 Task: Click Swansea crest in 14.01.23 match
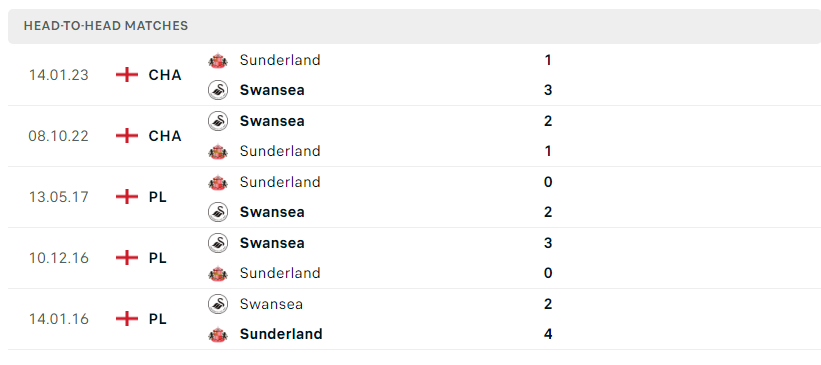coord(218,90)
